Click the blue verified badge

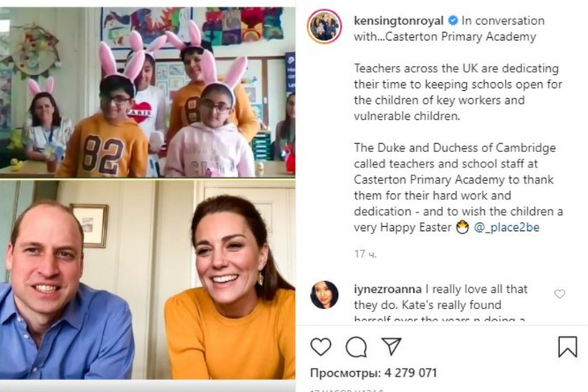(453, 21)
